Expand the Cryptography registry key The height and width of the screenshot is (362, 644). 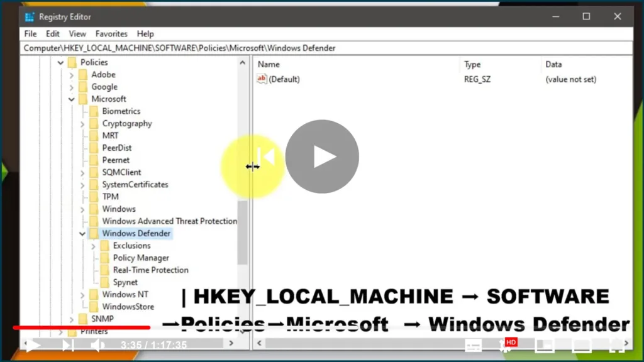point(82,124)
